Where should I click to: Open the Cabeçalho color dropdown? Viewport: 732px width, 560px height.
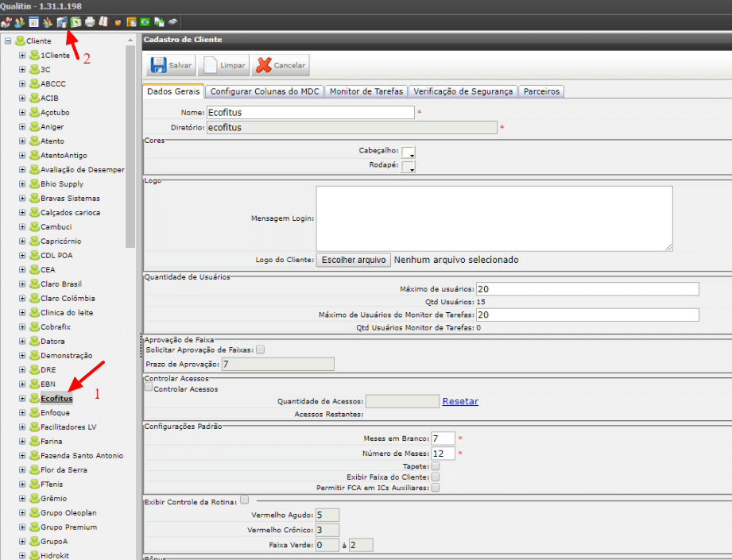click(x=409, y=152)
